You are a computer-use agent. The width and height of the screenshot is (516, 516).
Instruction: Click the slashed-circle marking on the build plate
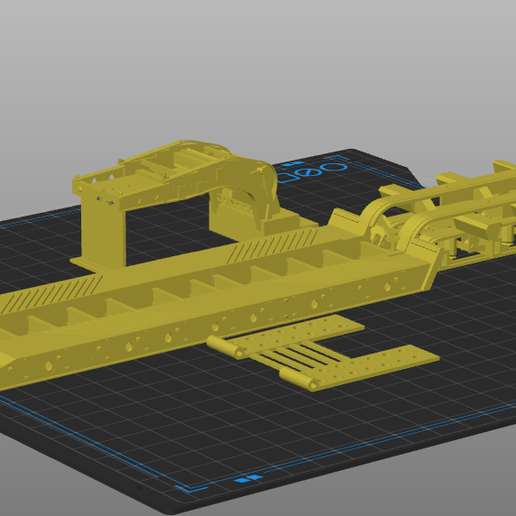click(309, 172)
